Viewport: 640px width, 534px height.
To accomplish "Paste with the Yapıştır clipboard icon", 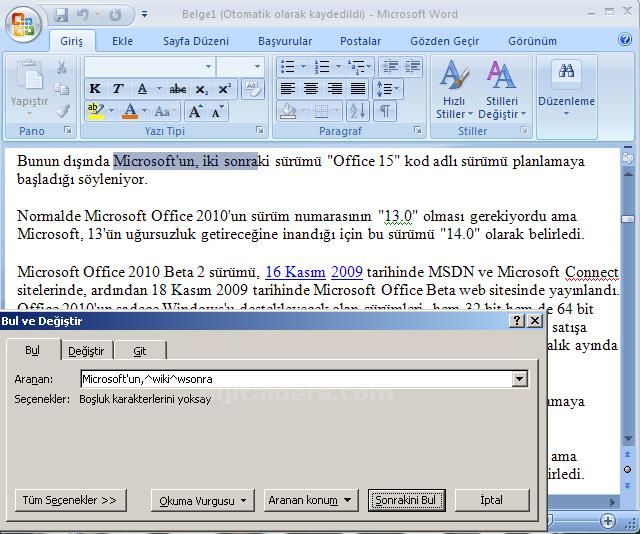I will coord(29,75).
